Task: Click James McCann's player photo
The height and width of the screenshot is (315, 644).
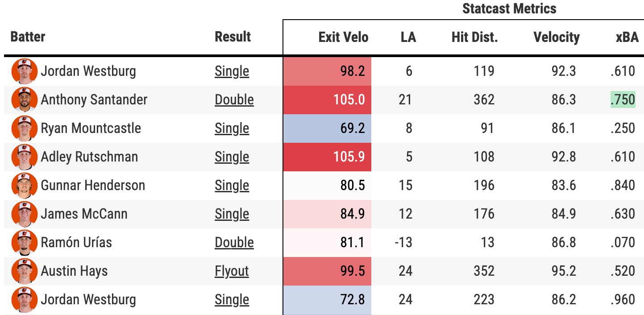Action: 24,214
